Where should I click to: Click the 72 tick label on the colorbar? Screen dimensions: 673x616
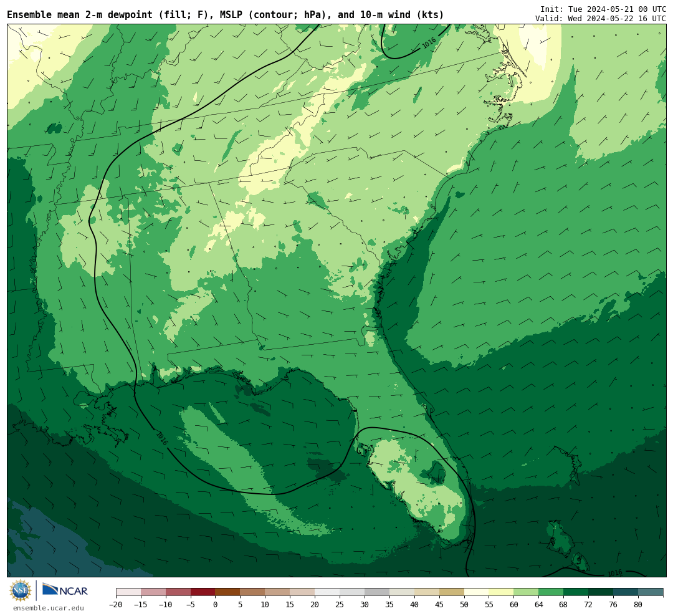pos(589,604)
